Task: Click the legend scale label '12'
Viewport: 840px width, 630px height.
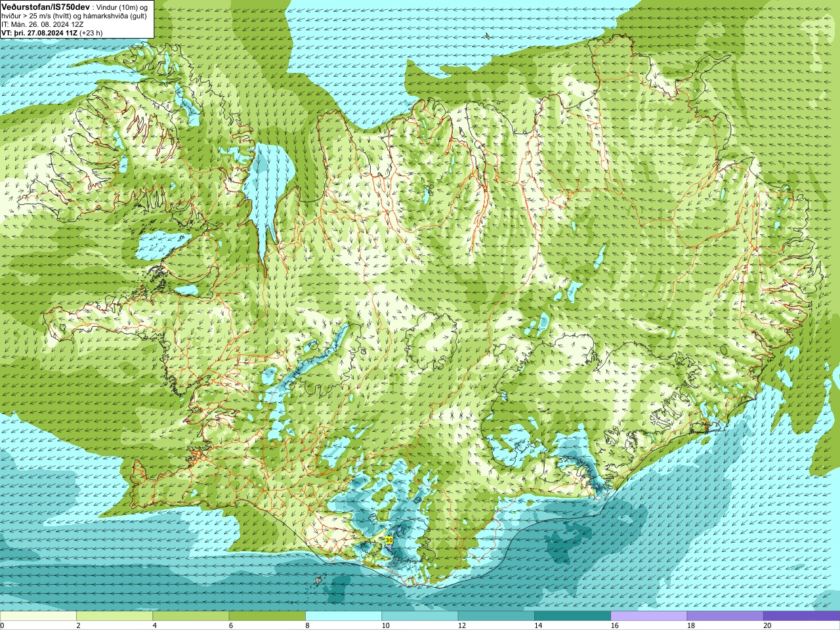Action: coord(462,625)
